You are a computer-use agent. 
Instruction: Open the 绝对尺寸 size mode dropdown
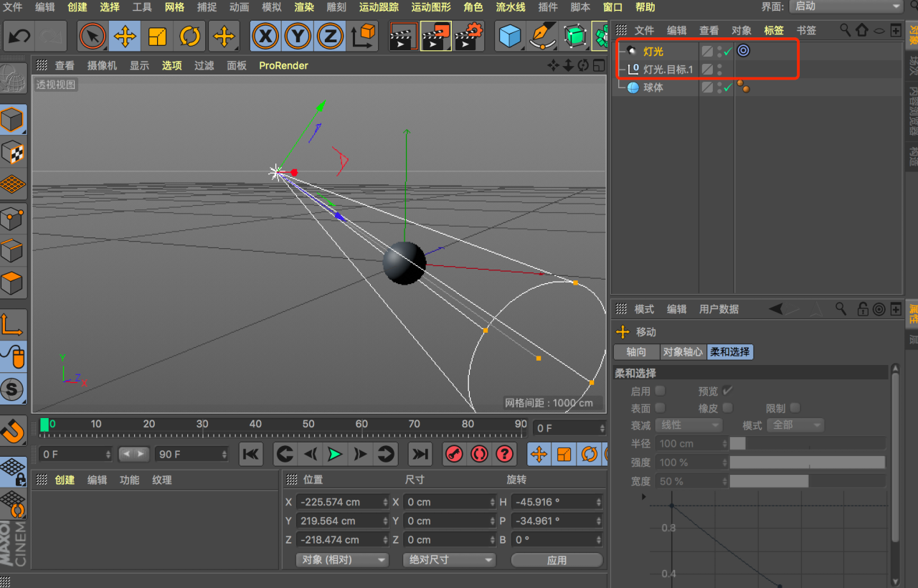pos(448,560)
